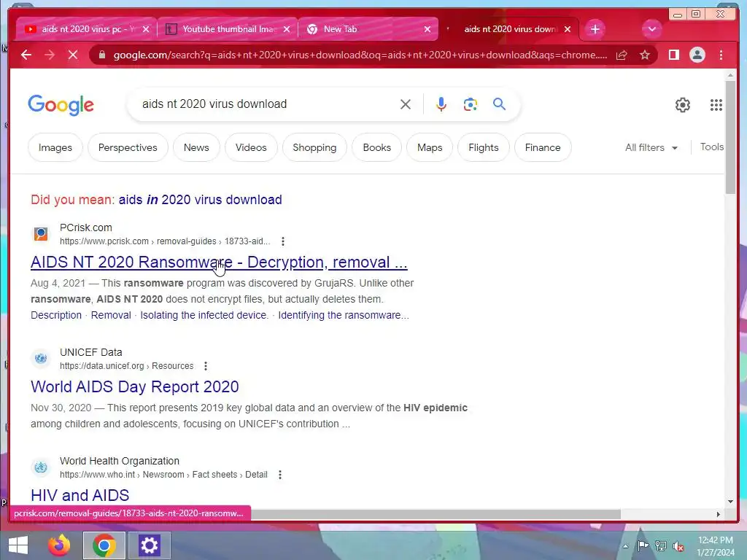Open AIDS NT 2020 Ransomware result

pyautogui.click(x=219, y=262)
